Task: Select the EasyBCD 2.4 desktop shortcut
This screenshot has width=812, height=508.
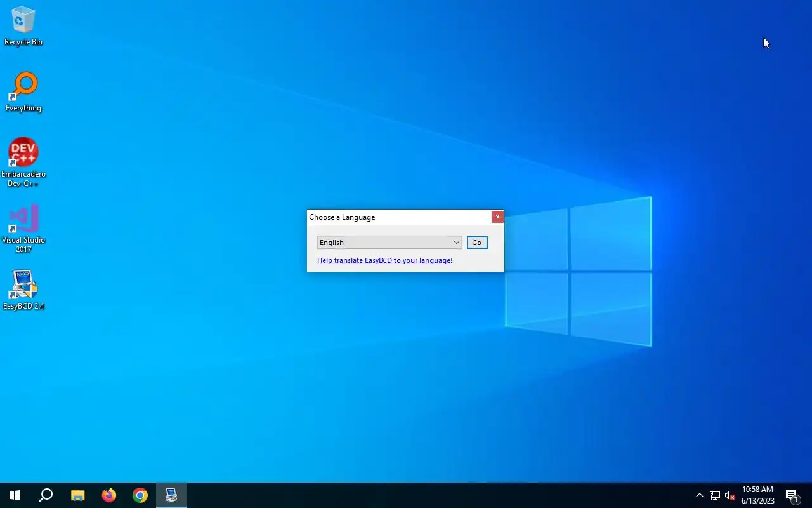Action: tap(23, 290)
